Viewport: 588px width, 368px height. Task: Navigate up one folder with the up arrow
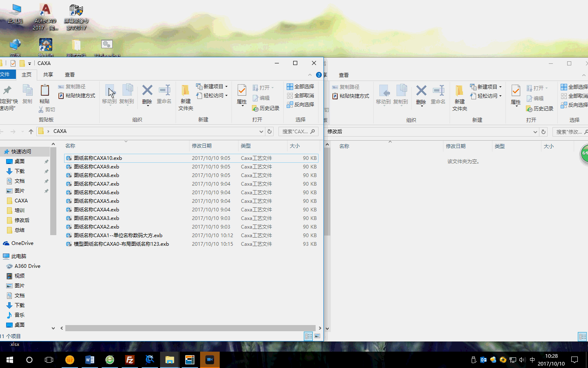(31, 131)
